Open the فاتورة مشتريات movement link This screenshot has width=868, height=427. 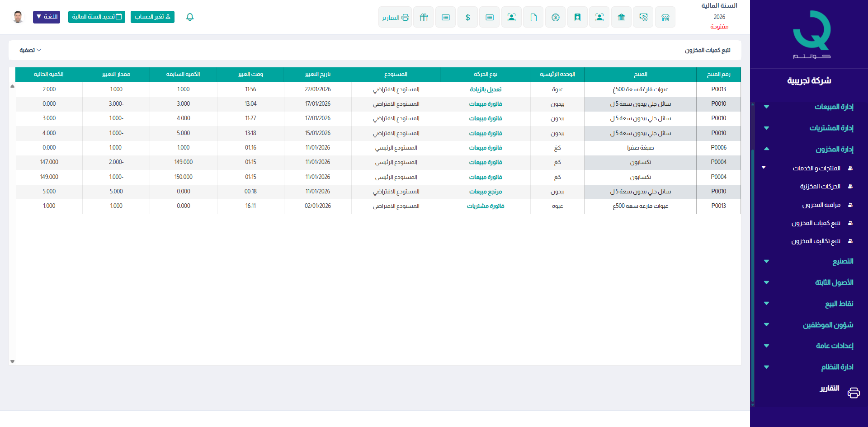coord(486,206)
